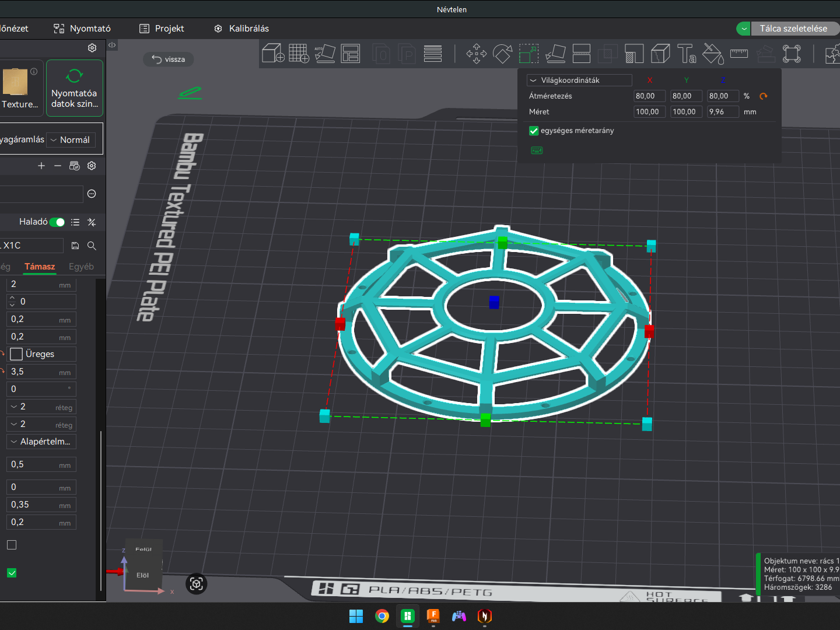Screen dimensions: 840x630
Task: Uncheck egységes méretarány checkbox
Action: [534, 131]
